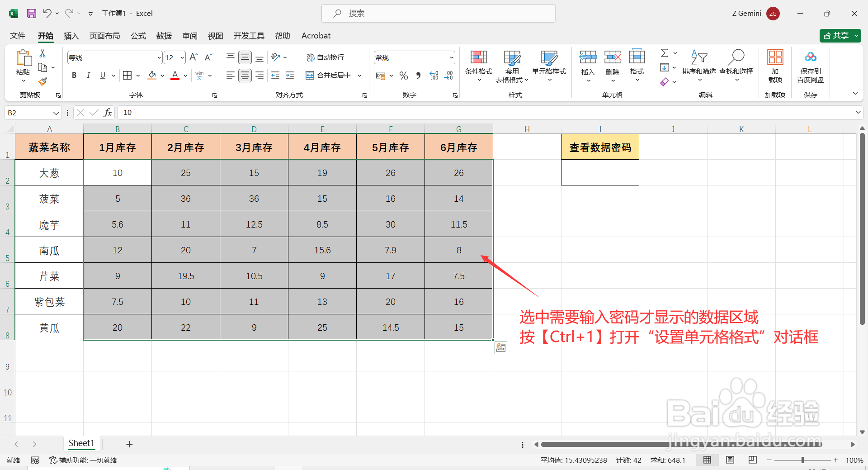Switch to Insert (插入) tab
Screen dimensions: 868x470
pyautogui.click(x=71, y=36)
